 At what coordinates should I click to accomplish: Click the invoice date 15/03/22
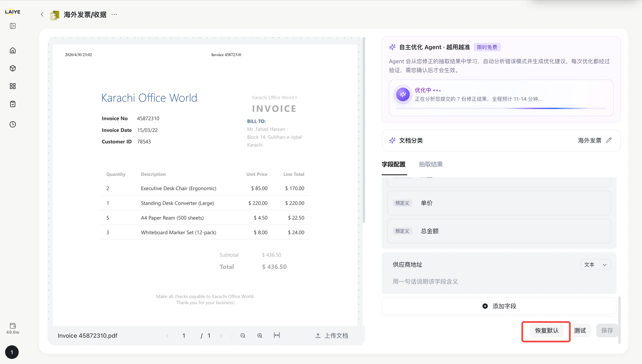[x=147, y=130]
